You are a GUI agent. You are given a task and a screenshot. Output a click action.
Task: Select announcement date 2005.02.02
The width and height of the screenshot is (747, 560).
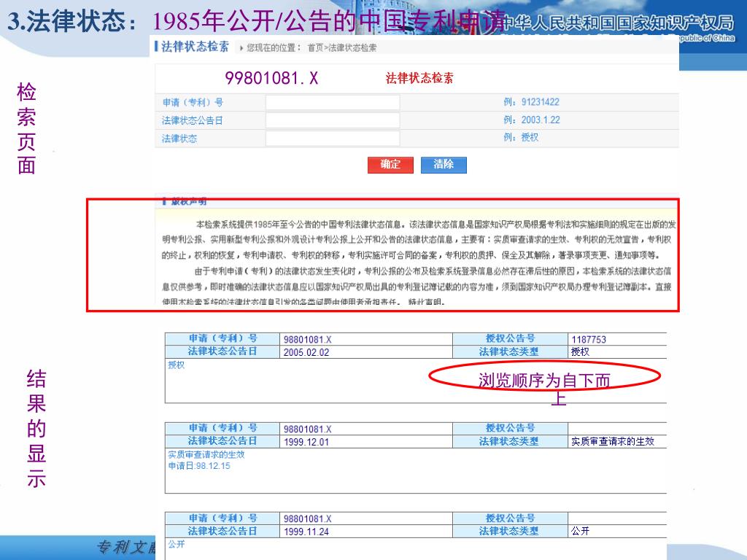click(x=306, y=352)
